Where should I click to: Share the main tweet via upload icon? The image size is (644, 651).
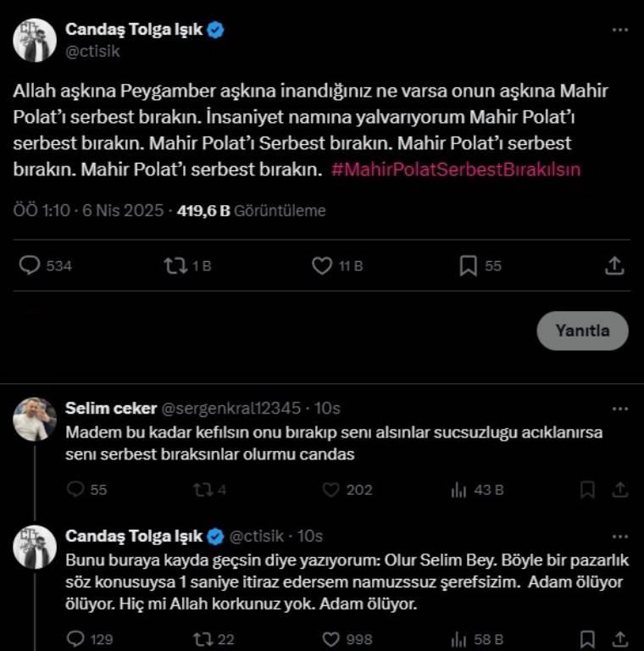[x=614, y=266]
